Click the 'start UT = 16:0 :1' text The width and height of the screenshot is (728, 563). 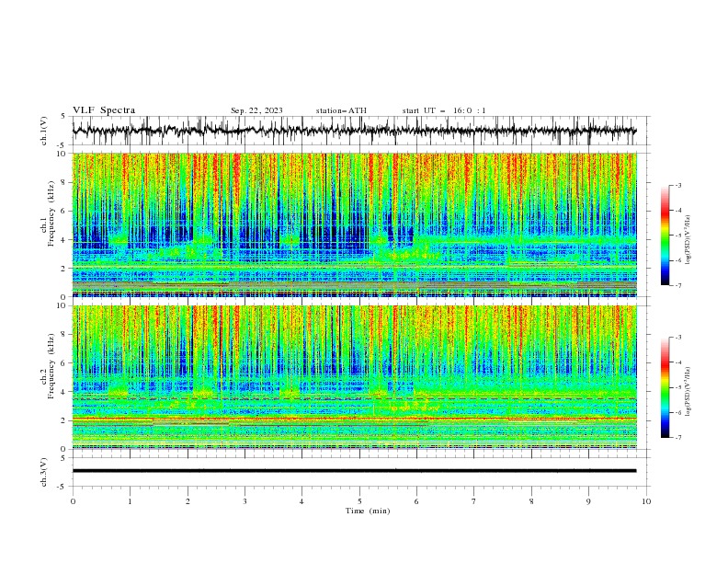pos(444,110)
